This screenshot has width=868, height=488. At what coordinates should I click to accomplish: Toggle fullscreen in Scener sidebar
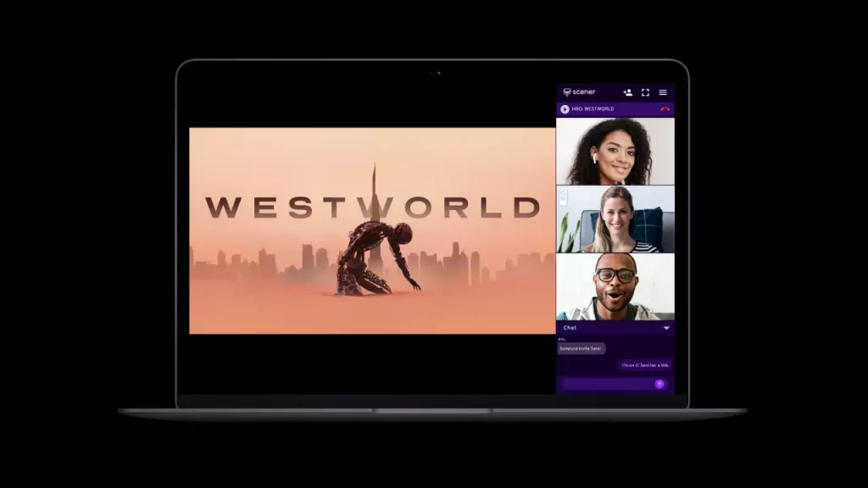[645, 92]
